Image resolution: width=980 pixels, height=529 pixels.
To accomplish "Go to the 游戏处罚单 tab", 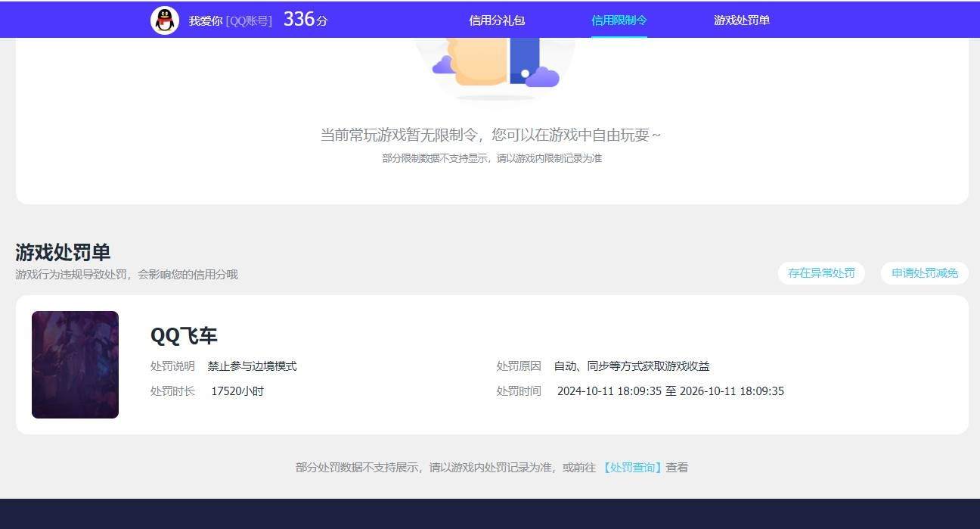I will click(x=742, y=20).
